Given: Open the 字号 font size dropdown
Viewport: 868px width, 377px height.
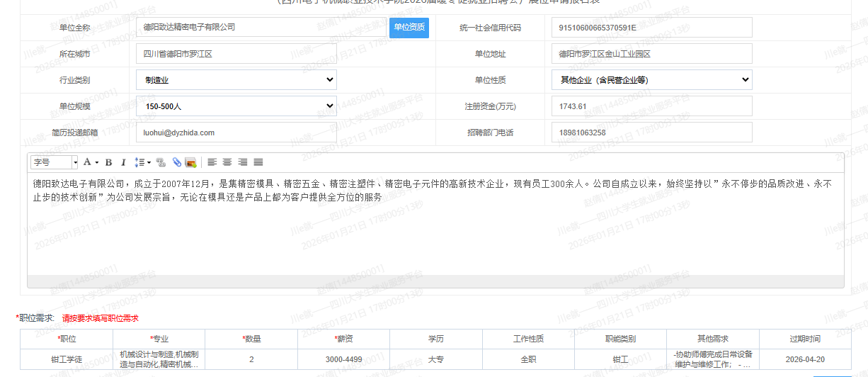Looking at the screenshot, I should click(55, 162).
